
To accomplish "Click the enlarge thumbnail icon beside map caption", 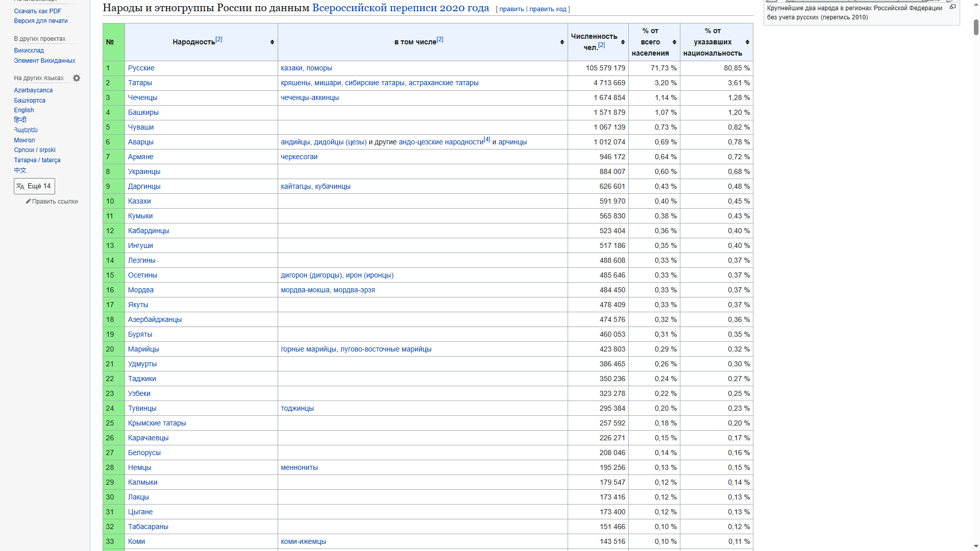I will [952, 7].
